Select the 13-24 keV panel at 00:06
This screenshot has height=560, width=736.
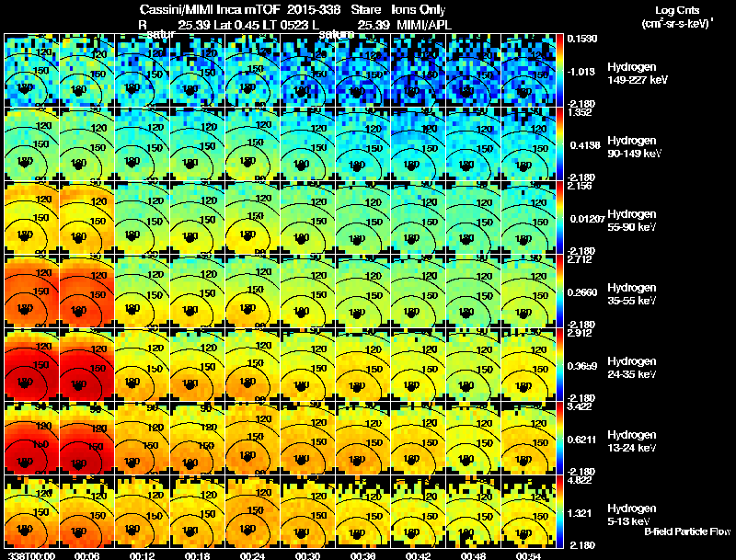[x=86, y=438]
